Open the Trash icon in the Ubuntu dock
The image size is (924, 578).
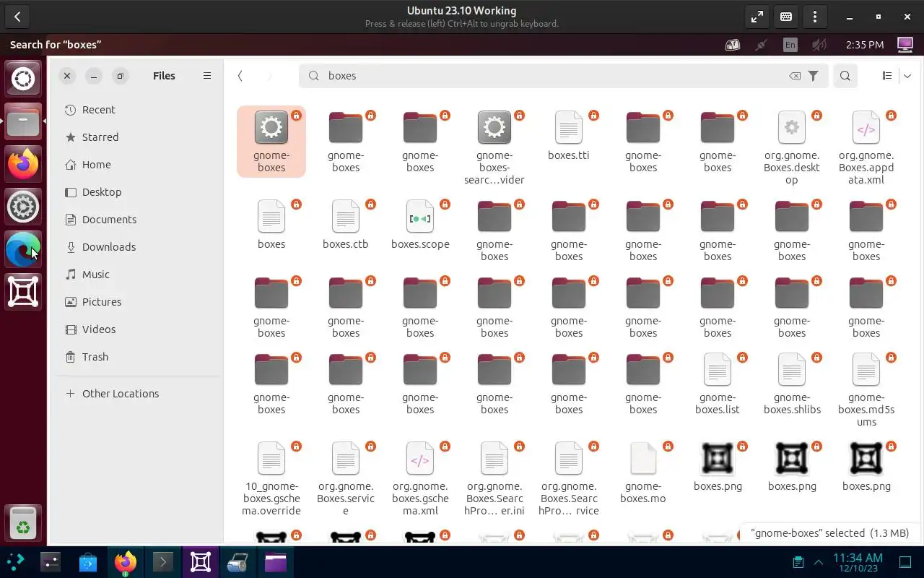(x=23, y=522)
